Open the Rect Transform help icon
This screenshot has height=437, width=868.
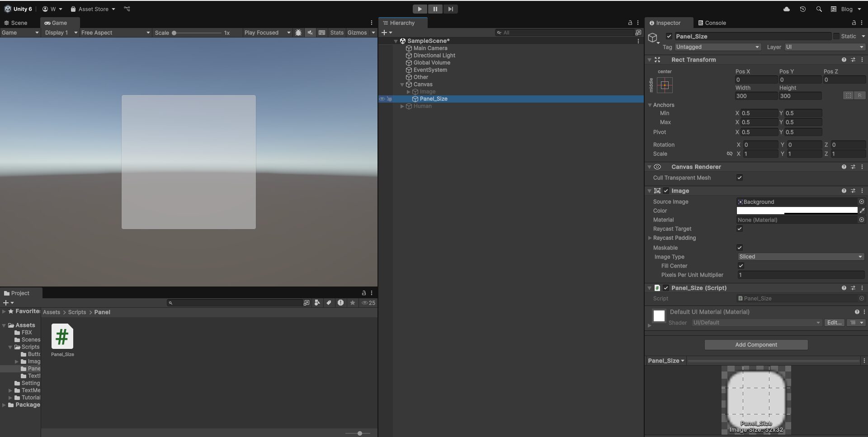[x=844, y=60]
